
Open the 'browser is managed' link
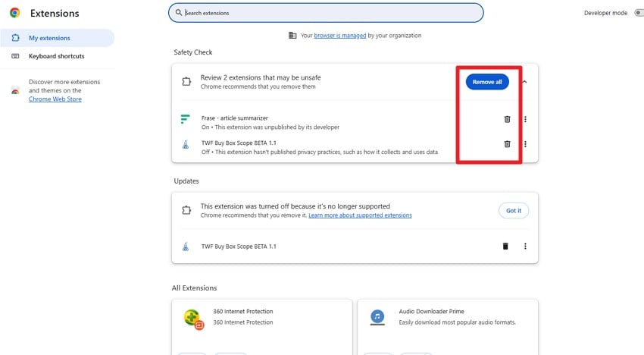[340, 36]
